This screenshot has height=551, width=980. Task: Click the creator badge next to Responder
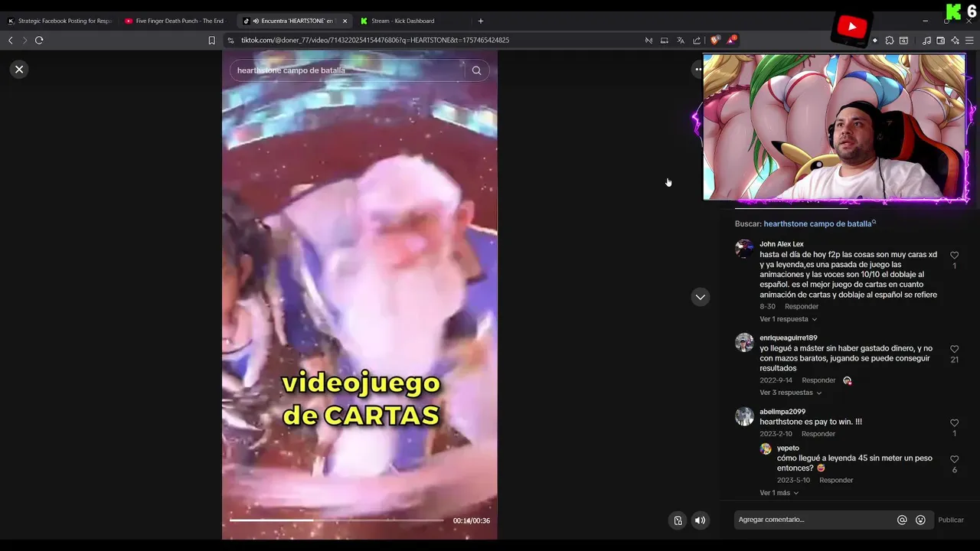point(847,380)
